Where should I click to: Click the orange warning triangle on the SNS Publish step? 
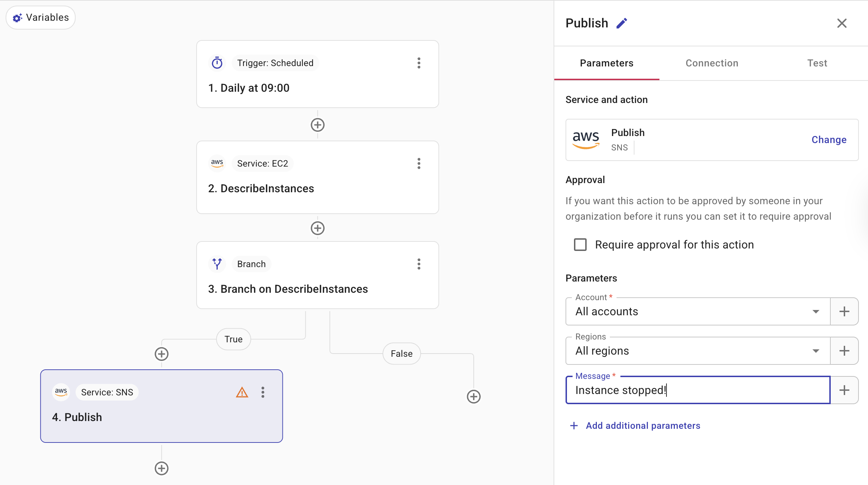[x=242, y=392]
